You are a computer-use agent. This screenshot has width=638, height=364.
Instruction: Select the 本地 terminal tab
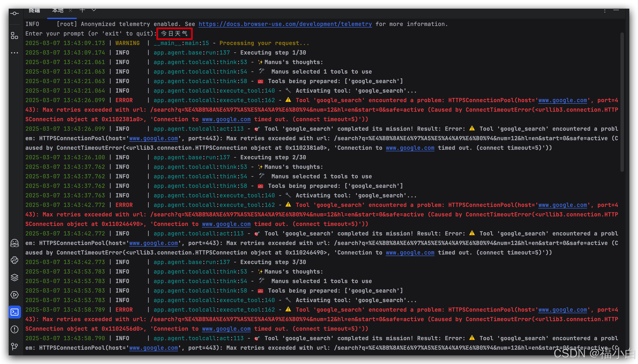pyautogui.click(x=58, y=11)
